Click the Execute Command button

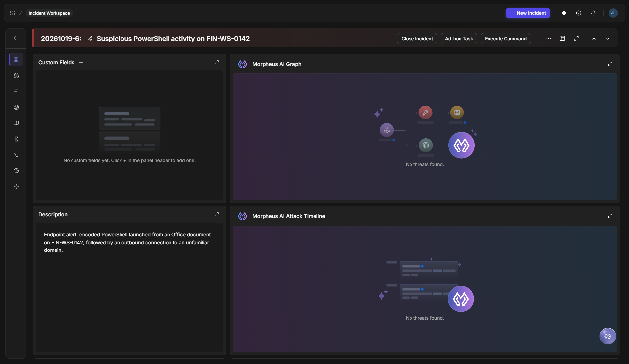[x=506, y=39]
